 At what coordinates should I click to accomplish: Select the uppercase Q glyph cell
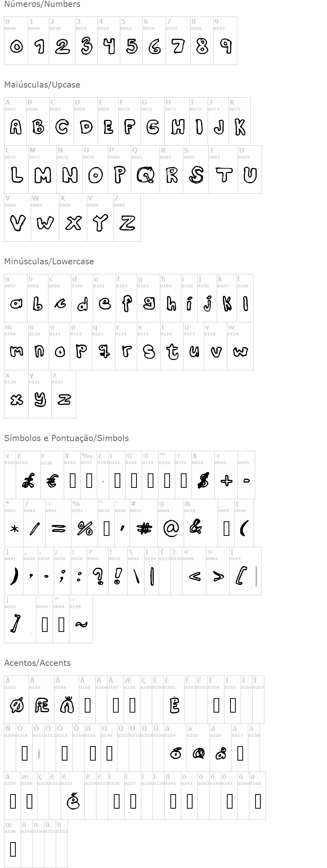click(145, 169)
